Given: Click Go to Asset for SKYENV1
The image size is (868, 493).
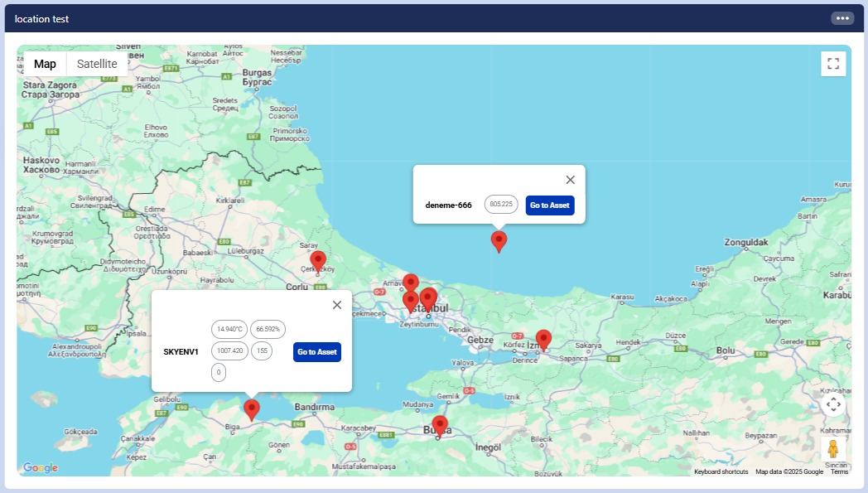Looking at the screenshot, I should [x=316, y=352].
